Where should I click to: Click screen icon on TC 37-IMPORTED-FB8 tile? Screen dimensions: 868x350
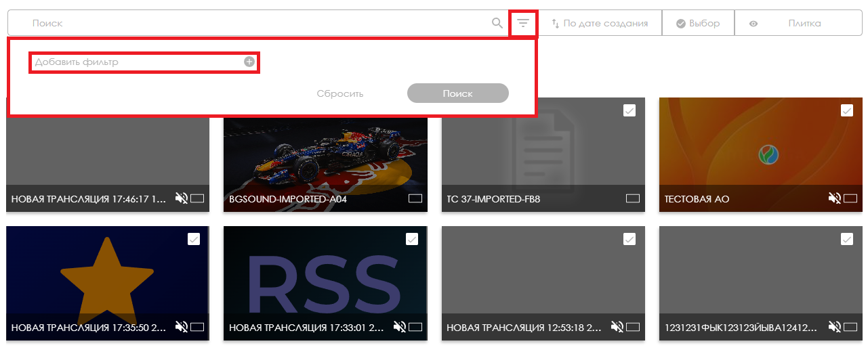633,199
